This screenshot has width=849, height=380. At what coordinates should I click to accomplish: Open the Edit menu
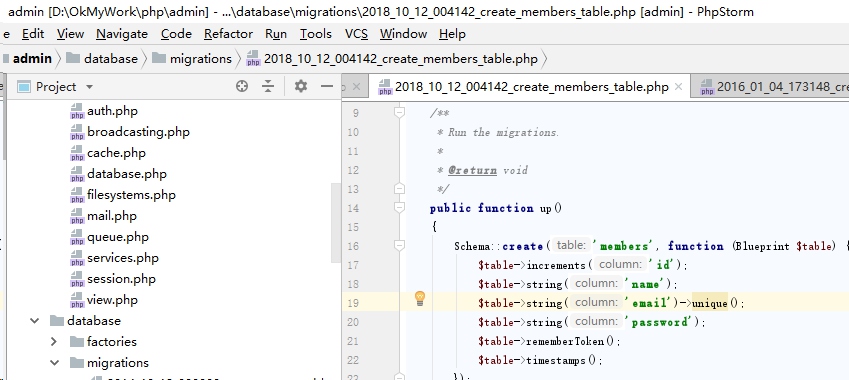pyautogui.click(x=33, y=34)
